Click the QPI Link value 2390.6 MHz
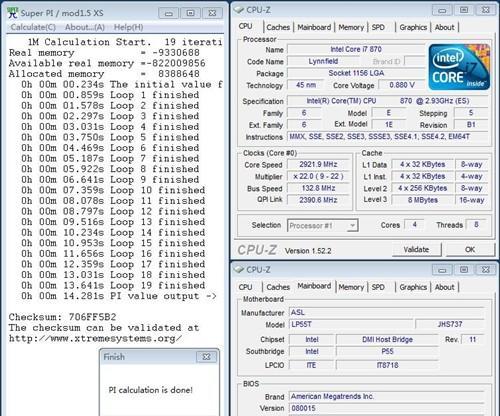500x416 pixels. 318,200
